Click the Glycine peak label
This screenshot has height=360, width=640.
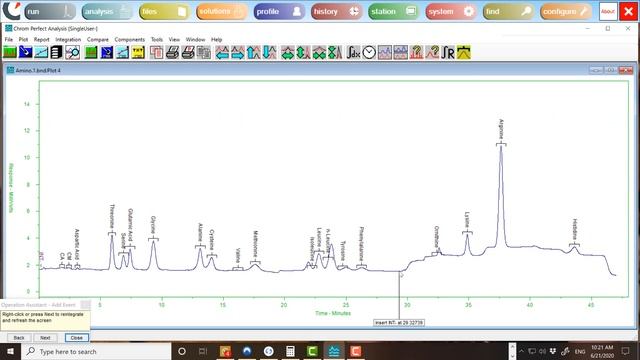153,225
